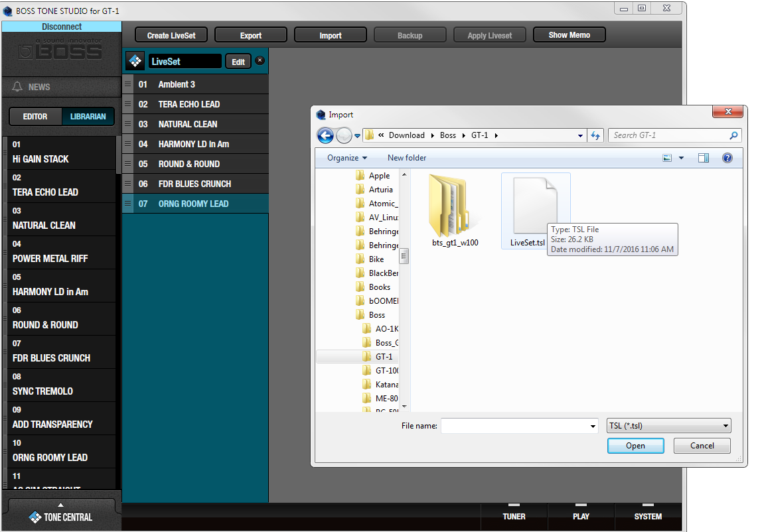Click the Export button

pos(250,35)
